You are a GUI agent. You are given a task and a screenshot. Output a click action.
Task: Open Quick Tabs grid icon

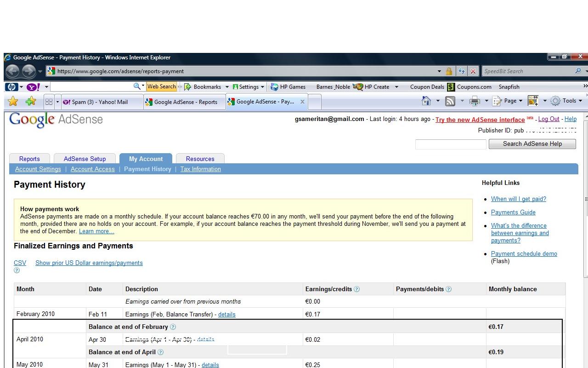pos(49,102)
